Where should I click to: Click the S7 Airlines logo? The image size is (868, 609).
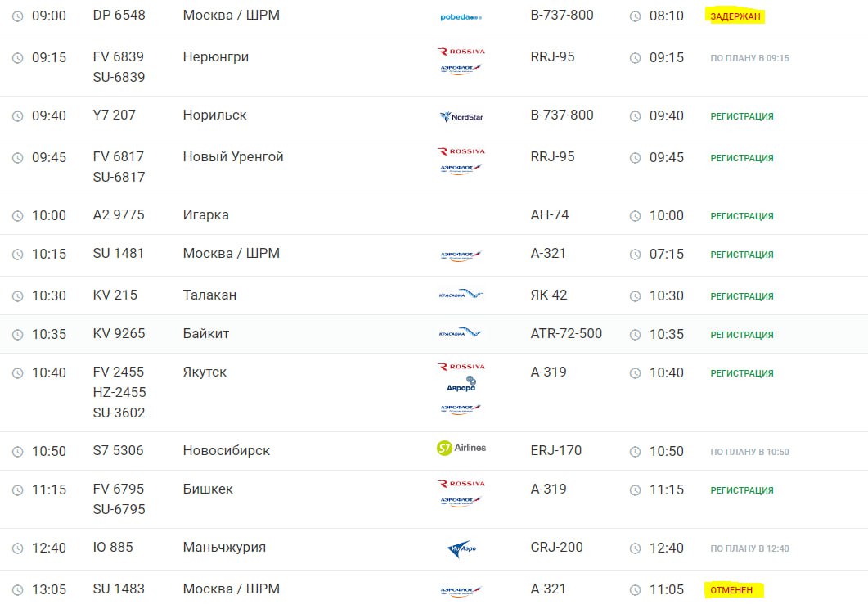pyautogui.click(x=461, y=448)
